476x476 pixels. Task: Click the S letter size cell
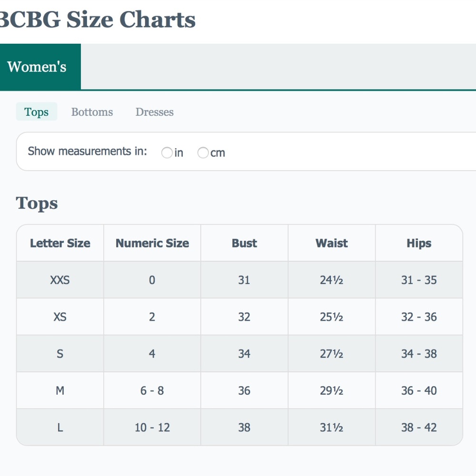coord(60,354)
